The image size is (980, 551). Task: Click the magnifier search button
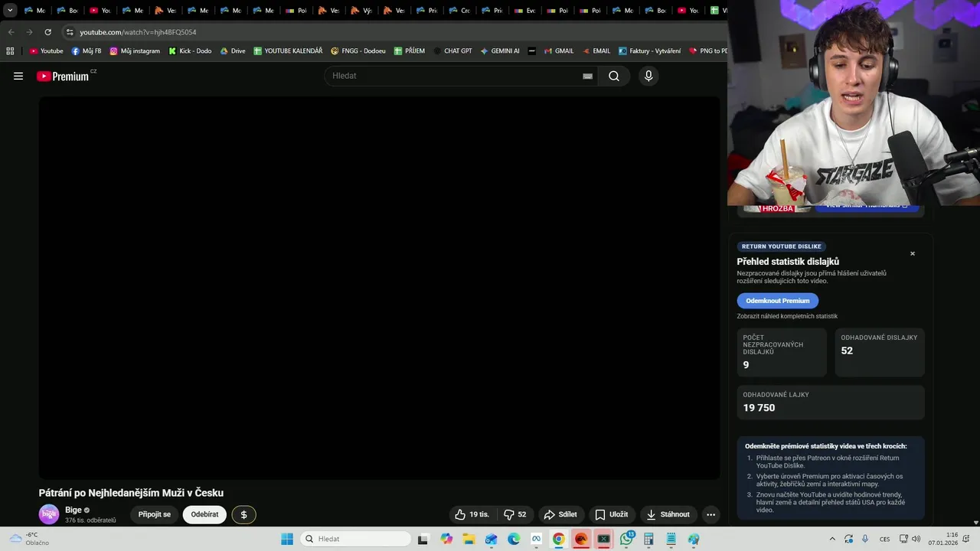click(x=614, y=76)
